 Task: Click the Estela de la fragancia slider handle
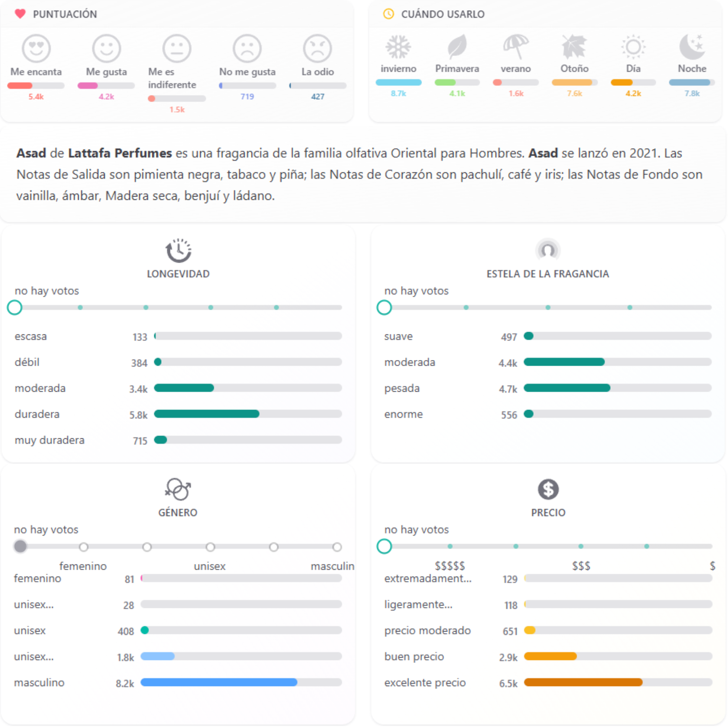(x=384, y=307)
